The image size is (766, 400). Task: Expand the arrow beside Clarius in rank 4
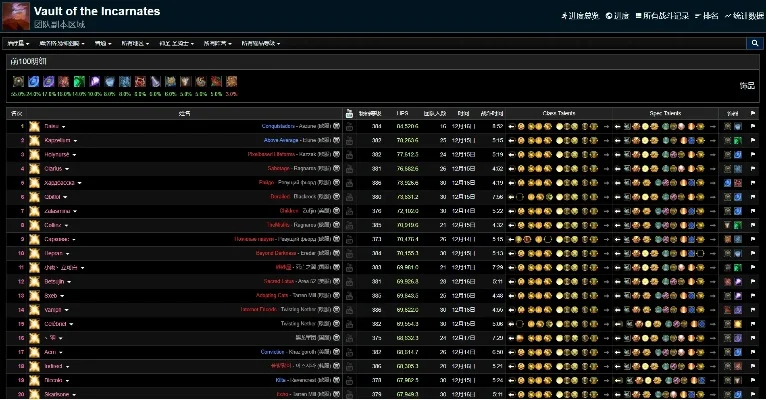pos(67,169)
